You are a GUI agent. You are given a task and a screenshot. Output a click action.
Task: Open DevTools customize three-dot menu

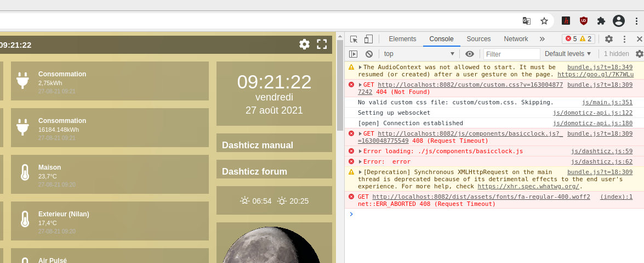tap(624, 39)
